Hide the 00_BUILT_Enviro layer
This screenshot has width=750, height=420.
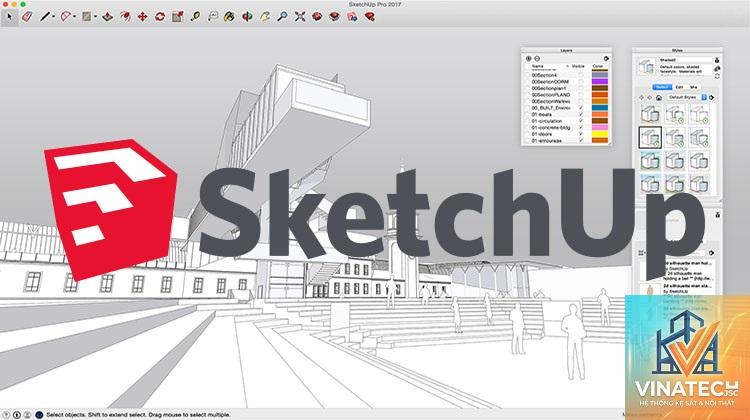tap(581, 108)
